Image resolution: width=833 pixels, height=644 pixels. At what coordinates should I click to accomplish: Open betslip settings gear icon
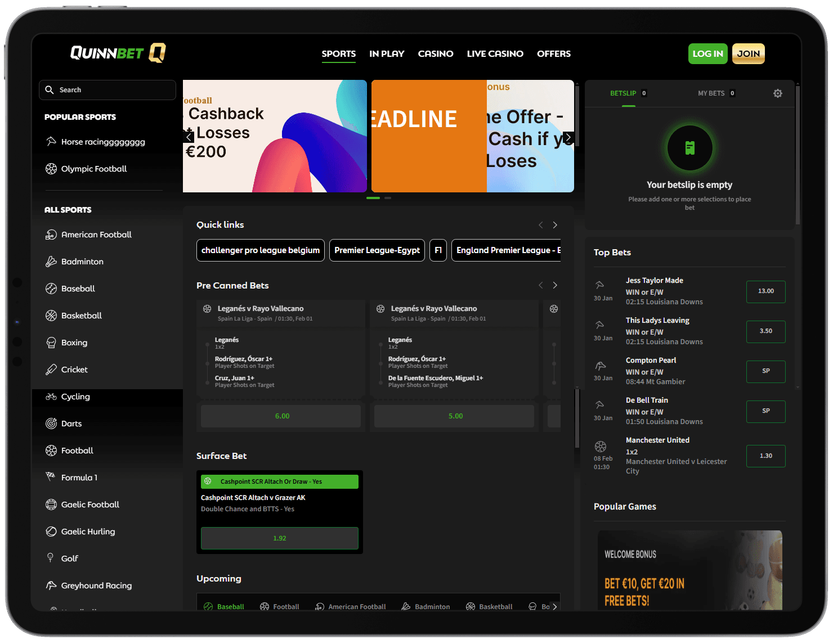pos(778,93)
